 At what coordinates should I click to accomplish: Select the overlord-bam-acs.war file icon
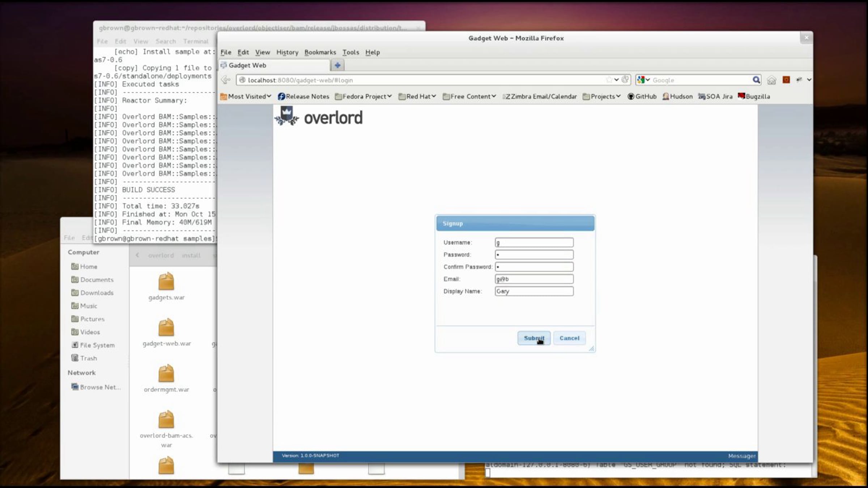pos(166,419)
